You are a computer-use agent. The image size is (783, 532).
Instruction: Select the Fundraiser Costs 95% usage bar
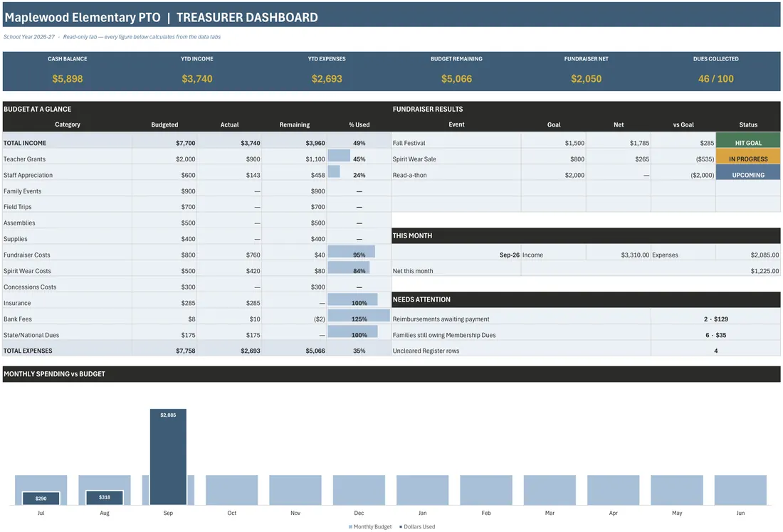tap(352, 252)
